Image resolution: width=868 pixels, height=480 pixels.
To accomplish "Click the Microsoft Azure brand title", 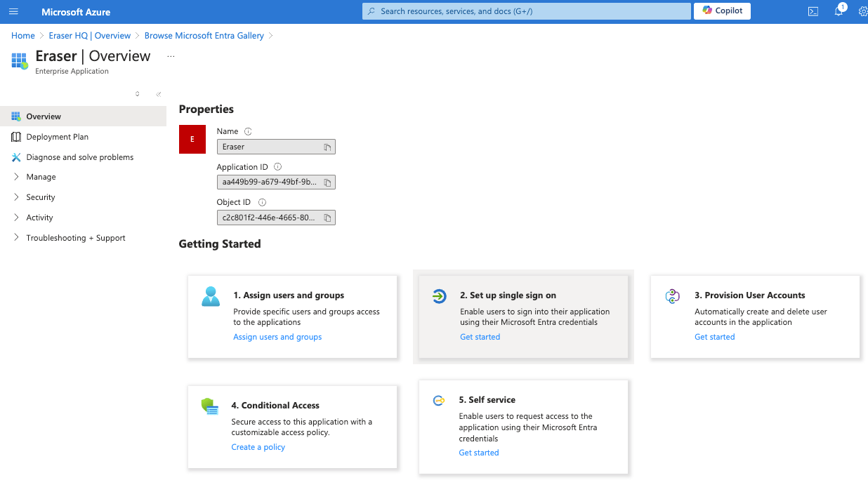I will click(x=76, y=12).
